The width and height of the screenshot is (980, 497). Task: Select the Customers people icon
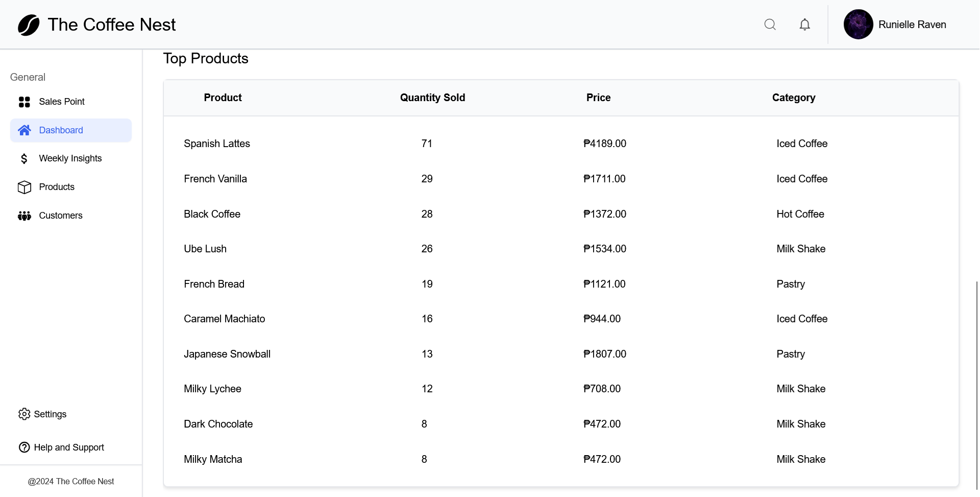[x=24, y=216]
